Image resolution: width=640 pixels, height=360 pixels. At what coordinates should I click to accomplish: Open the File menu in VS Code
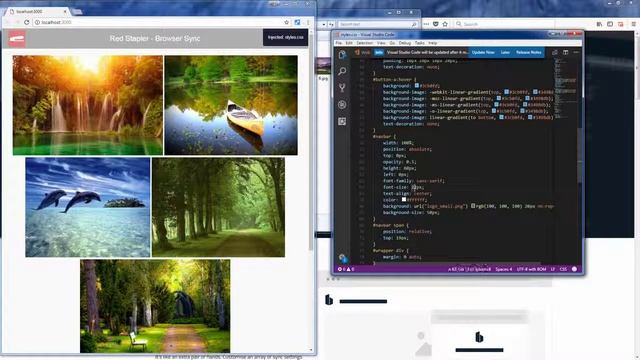pyautogui.click(x=338, y=43)
